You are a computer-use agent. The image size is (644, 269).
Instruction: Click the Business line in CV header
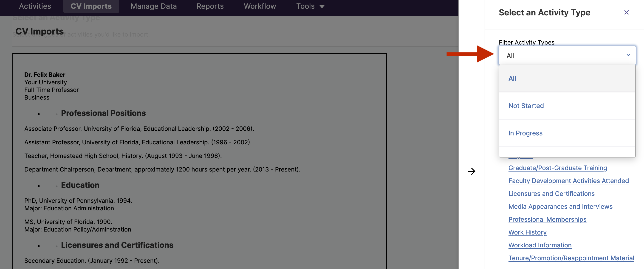[x=37, y=97]
